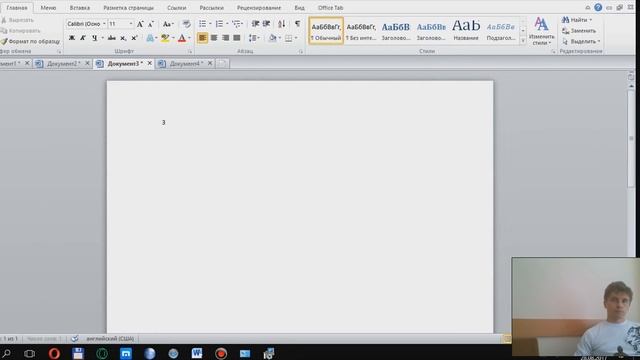The height and width of the screenshot is (360, 640).
Task: Open the Рецензирование ribbon tab
Action: coord(259,8)
